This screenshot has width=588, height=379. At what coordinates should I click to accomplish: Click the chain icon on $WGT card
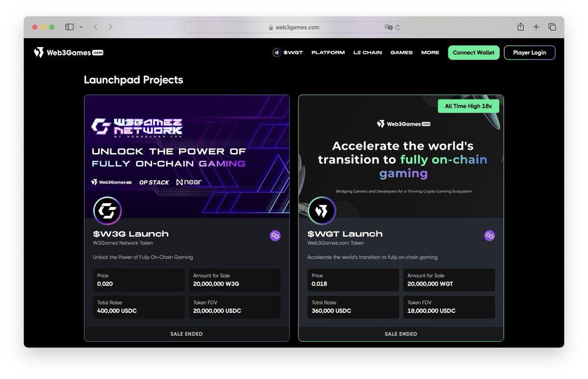coord(490,236)
